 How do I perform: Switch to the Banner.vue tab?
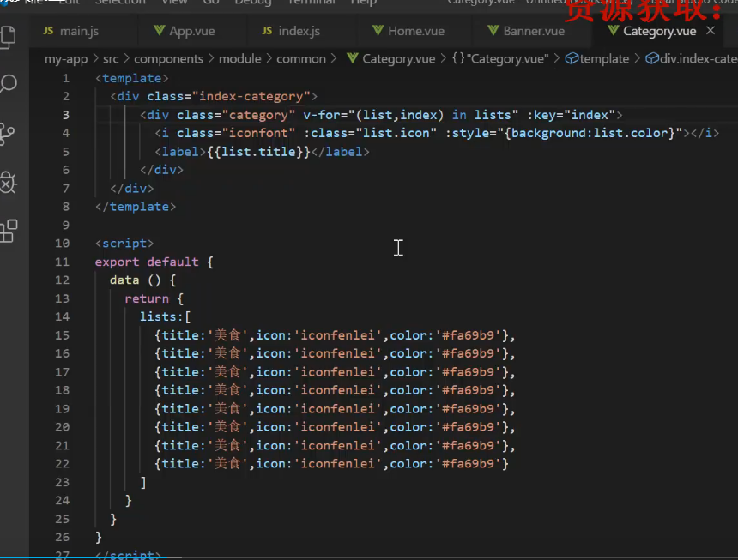526,31
